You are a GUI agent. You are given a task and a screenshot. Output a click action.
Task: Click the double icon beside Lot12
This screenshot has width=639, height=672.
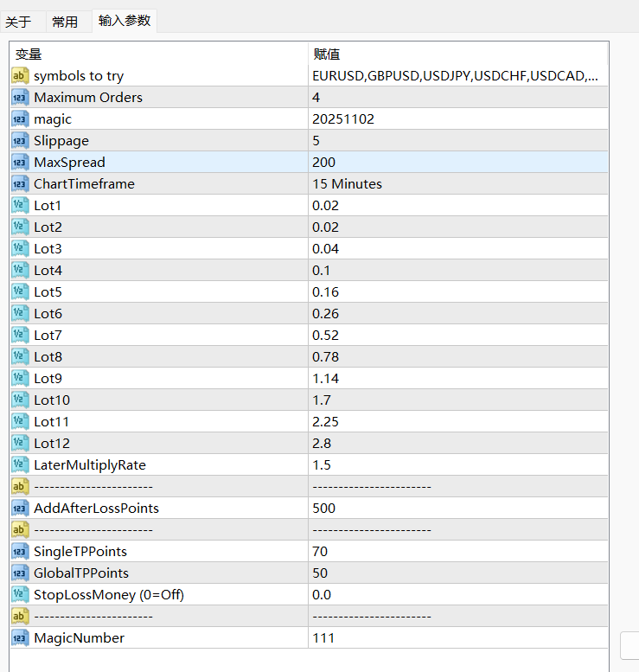[x=20, y=443]
